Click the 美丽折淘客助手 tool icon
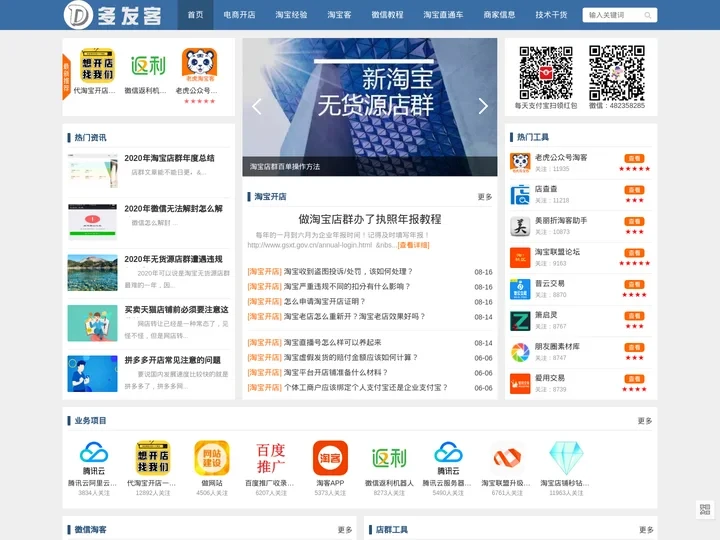 [520, 226]
